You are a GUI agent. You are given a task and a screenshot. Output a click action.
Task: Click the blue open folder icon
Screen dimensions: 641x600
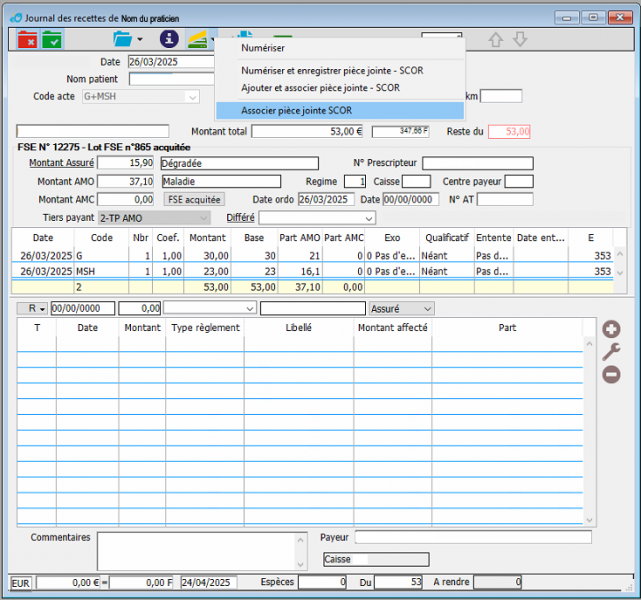(x=123, y=39)
